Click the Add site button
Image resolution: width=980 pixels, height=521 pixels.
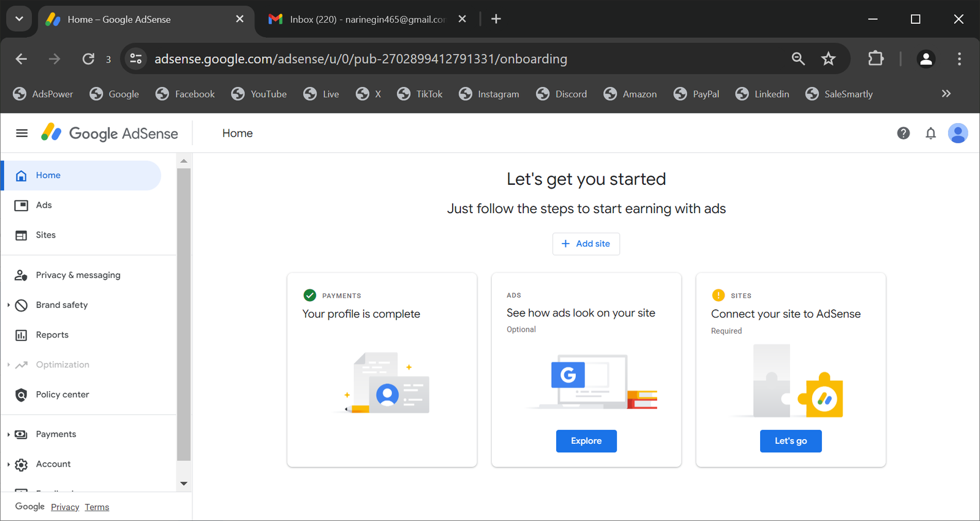coord(586,244)
